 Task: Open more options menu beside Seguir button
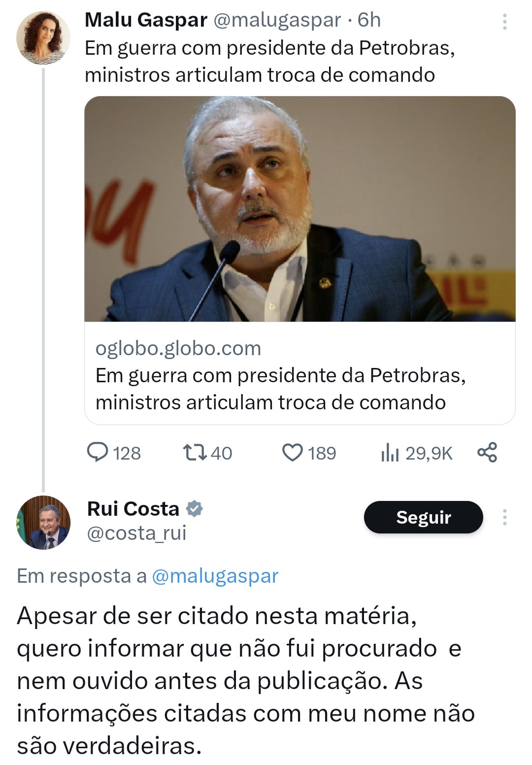504,517
